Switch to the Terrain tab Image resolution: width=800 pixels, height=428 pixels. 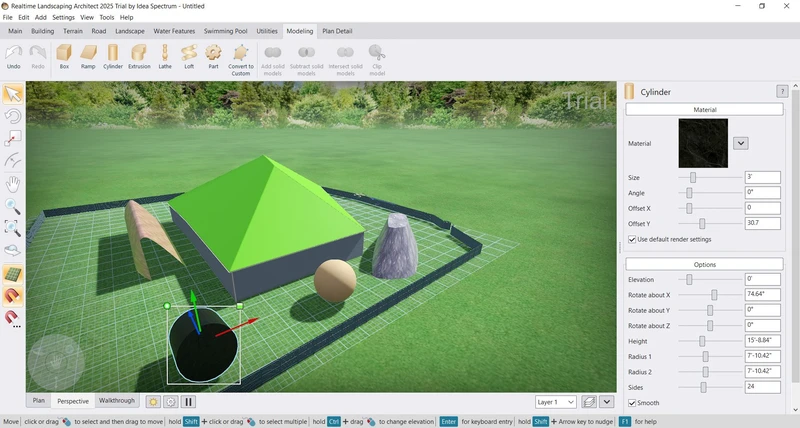[x=73, y=31]
